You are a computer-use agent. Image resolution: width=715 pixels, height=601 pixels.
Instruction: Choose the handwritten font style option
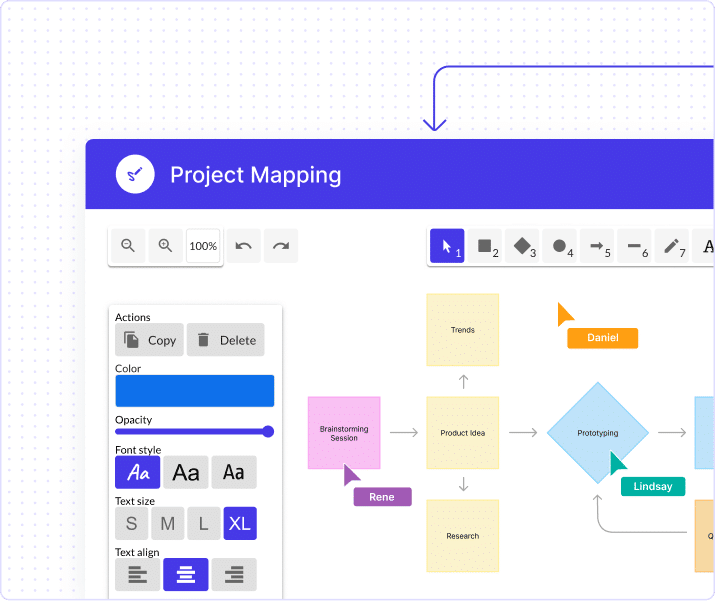point(138,472)
